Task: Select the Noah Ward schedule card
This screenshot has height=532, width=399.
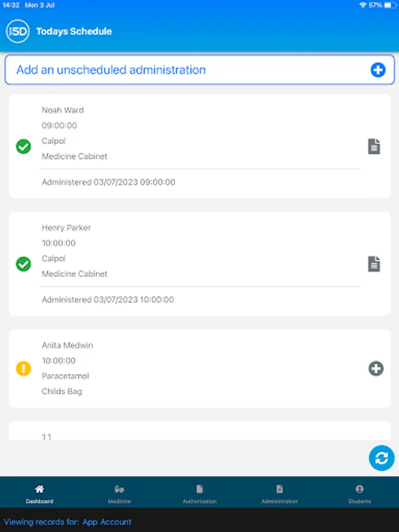Action: tap(200, 146)
